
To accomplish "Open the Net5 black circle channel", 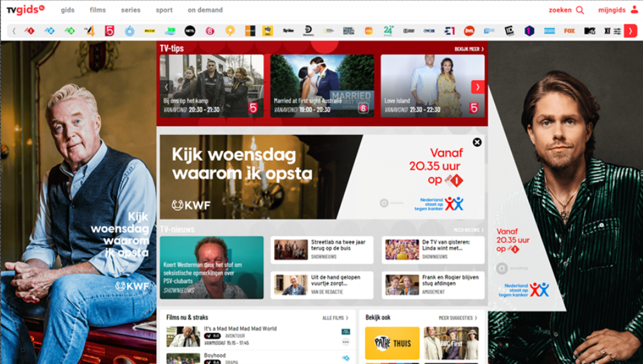I will [190, 31].
